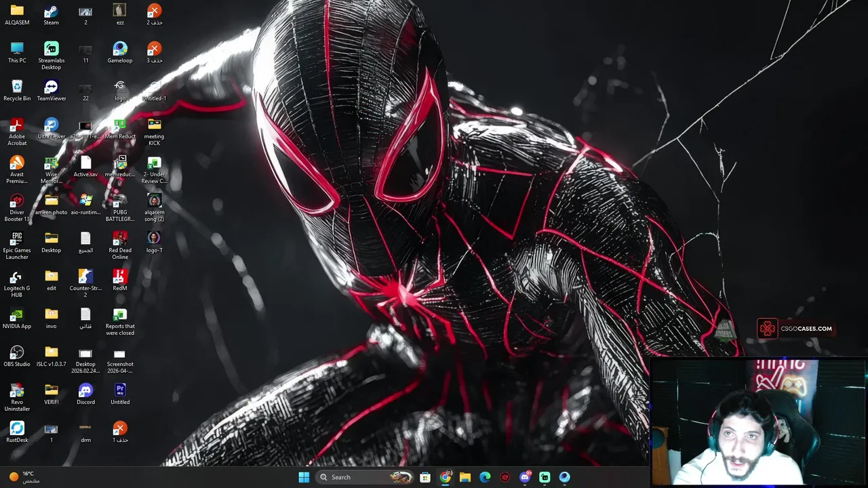The width and height of the screenshot is (868, 488).
Task: Select the TeamViewer shortcut
Action: click(x=51, y=90)
